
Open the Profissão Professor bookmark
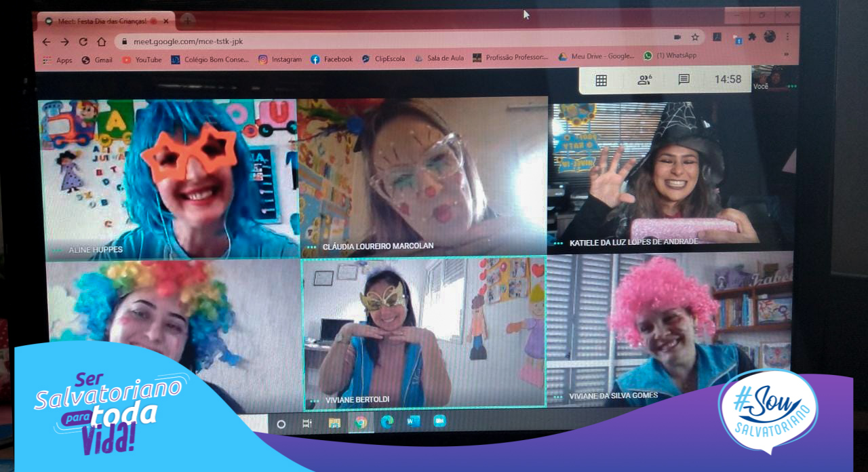pos(511,58)
